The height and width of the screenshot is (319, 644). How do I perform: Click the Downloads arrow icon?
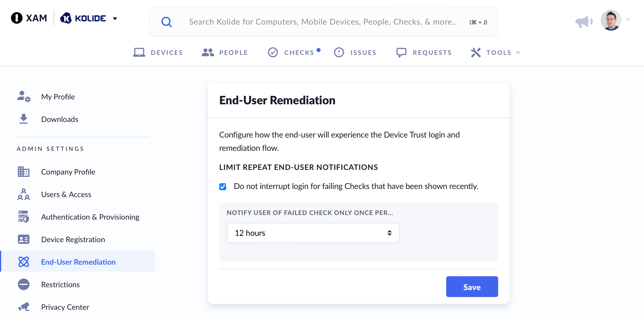point(24,119)
